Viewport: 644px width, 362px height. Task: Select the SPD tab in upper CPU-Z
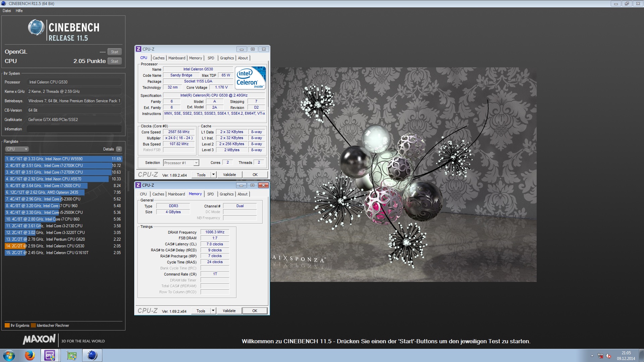click(211, 58)
